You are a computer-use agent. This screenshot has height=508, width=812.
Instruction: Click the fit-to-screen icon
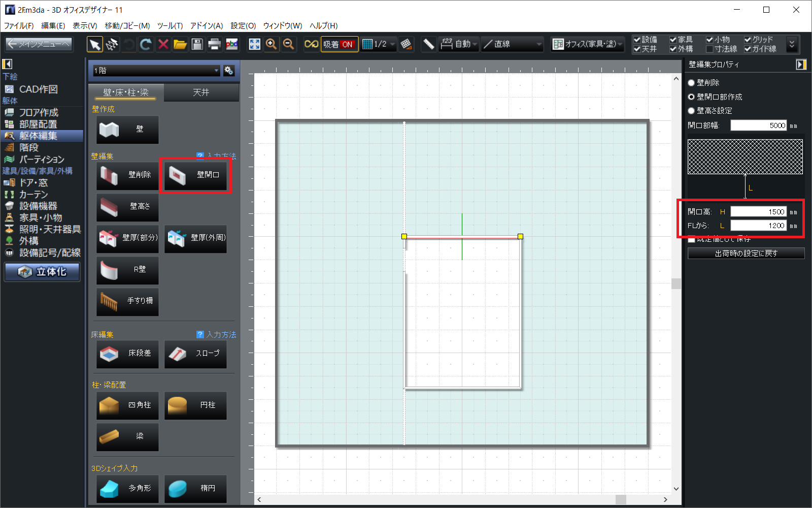(x=254, y=45)
